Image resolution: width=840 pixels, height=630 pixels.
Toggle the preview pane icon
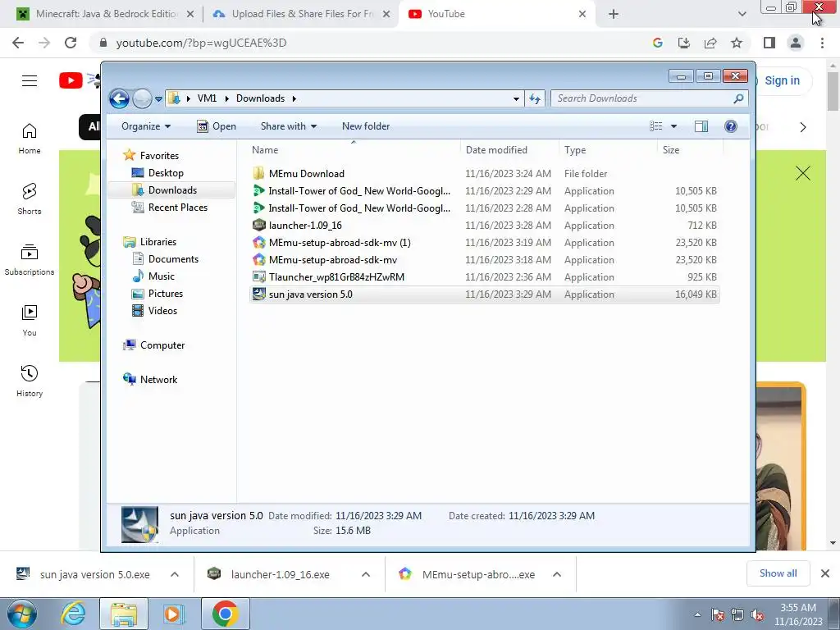click(x=701, y=126)
